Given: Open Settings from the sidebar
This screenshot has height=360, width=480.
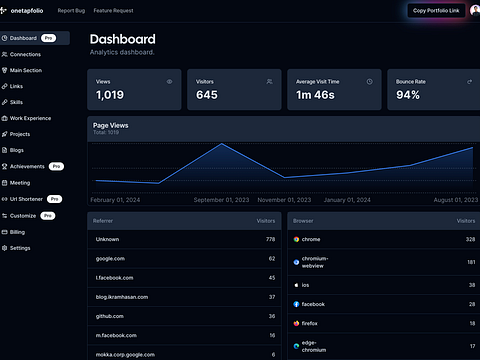Looking at the screenshot, I should point(20,248).
